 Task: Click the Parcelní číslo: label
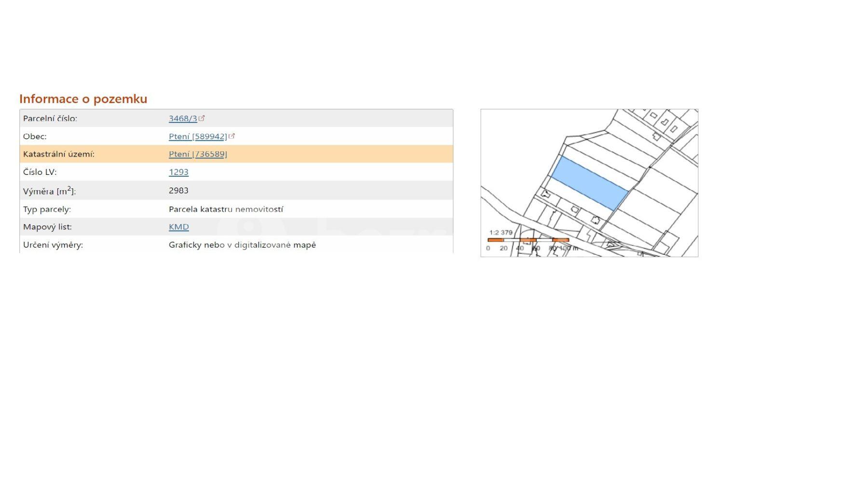point(50,119)
